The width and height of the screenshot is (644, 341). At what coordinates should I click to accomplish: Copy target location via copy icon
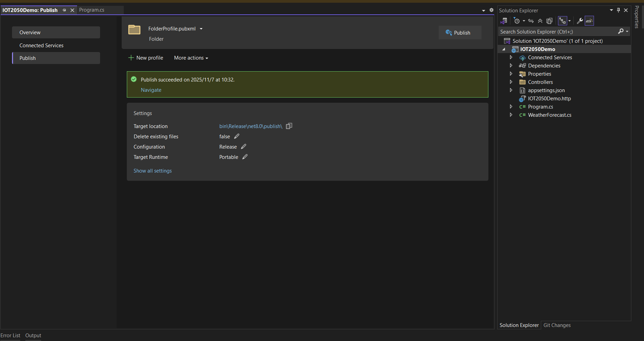(x=289, y=126)
